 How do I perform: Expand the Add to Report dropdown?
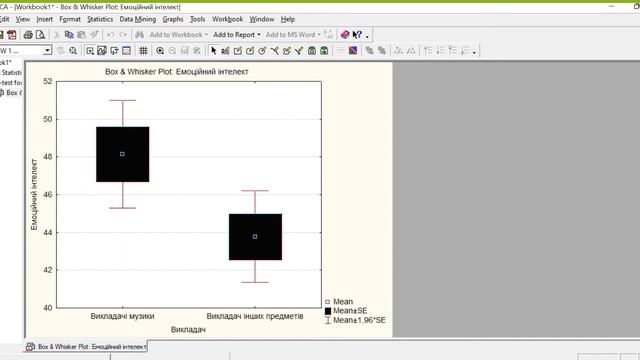(x=259, y=35)
